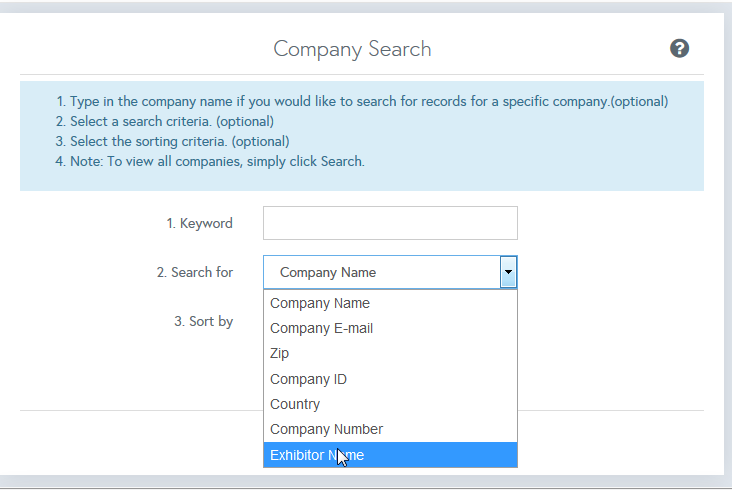Image resolution: width=732 pixels, height=490 pixels.
Task: Pick the highlighted Exhibitor Name option
Action: pos(317,455)
